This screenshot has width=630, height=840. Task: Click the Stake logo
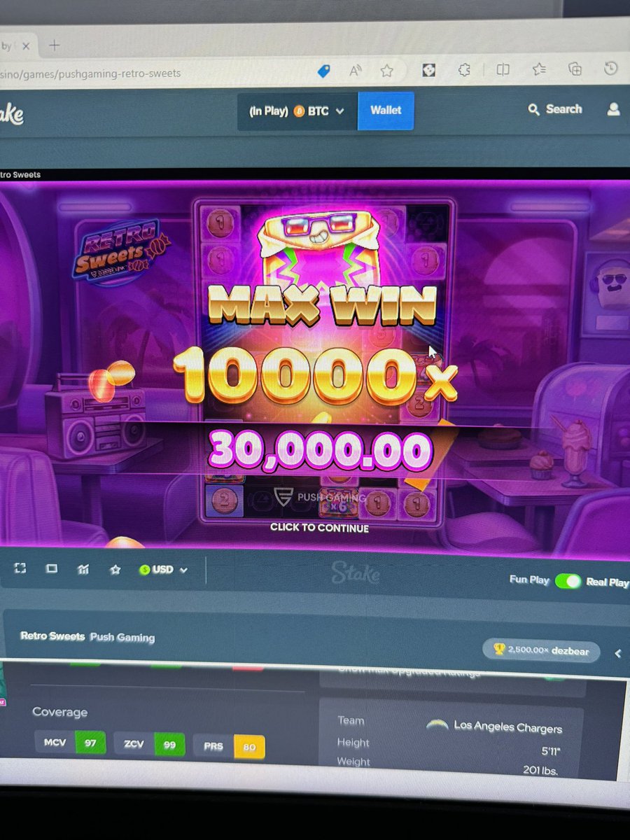point(11,115)
